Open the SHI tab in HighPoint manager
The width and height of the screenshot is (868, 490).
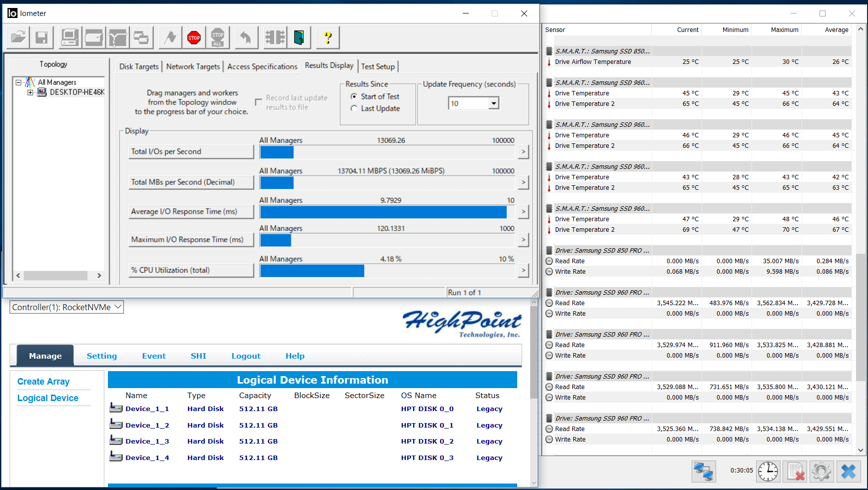(x=198, y=356)
